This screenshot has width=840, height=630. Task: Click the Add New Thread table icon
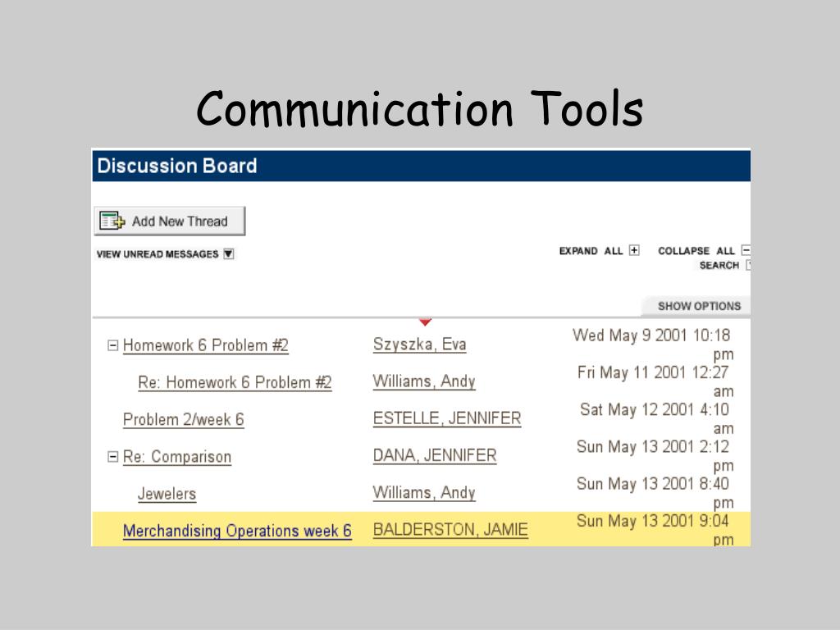pos(112,221)
